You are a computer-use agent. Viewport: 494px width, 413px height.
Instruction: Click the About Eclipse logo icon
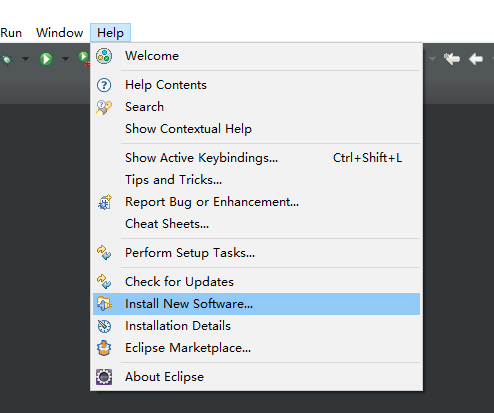pos(104,377)
